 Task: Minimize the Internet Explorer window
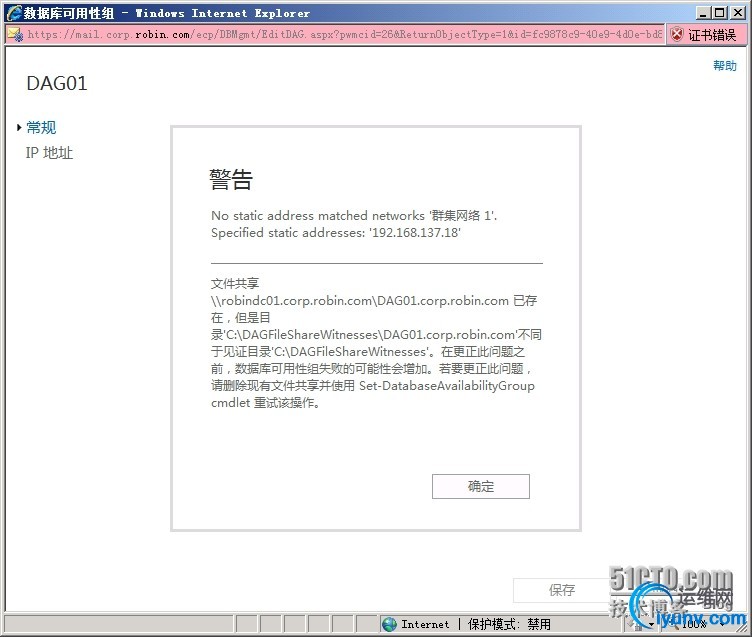pyautogui.click(x=703, y=13)
